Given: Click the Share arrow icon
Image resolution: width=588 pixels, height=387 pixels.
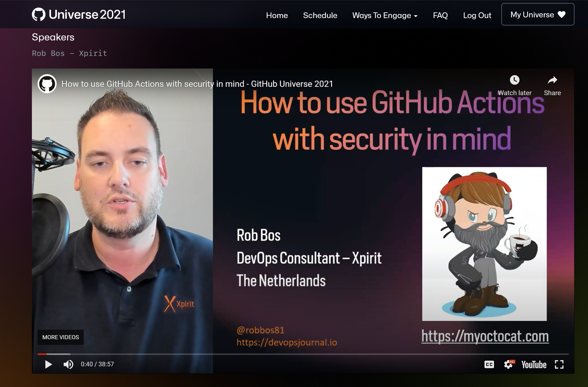Looking at the screenshot, I should click(552, 81).
